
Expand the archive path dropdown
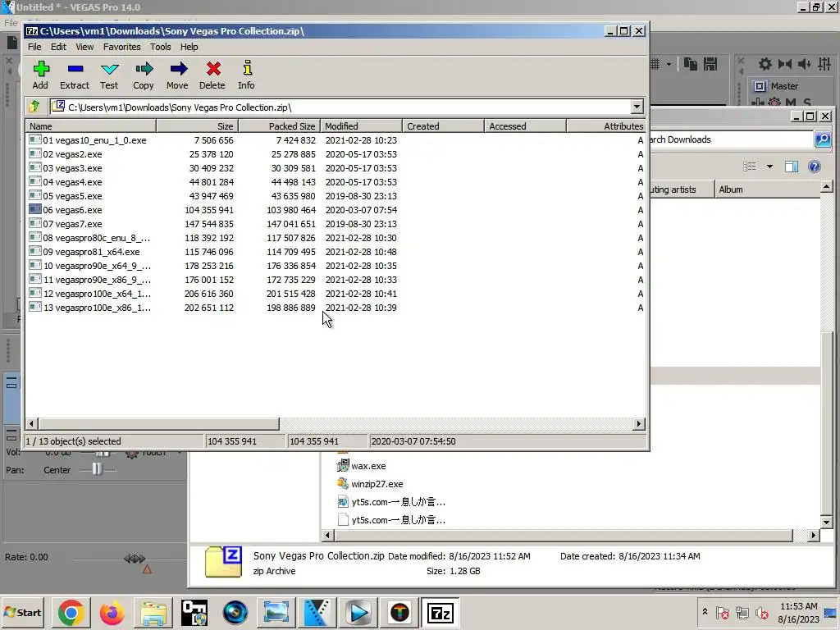637,107
